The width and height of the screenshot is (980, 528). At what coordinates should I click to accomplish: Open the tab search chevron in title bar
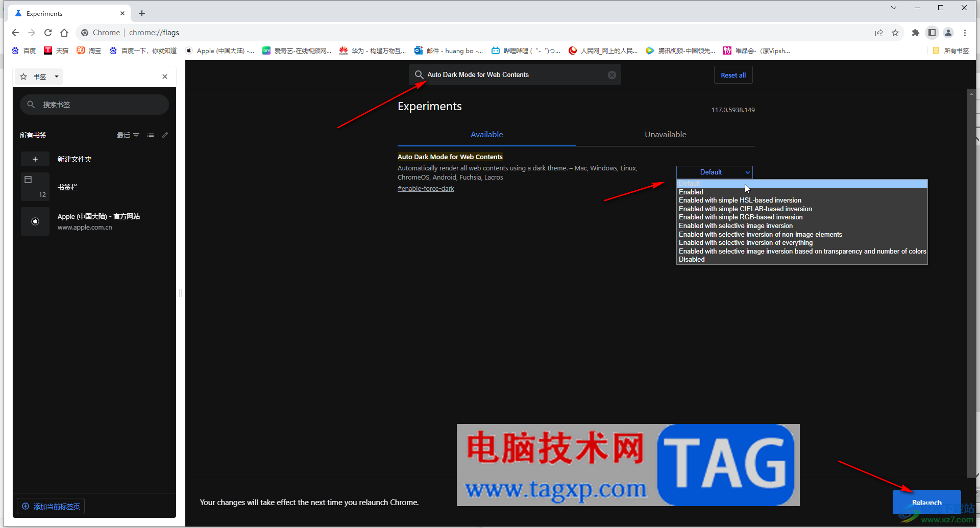(x=893, y=8)
